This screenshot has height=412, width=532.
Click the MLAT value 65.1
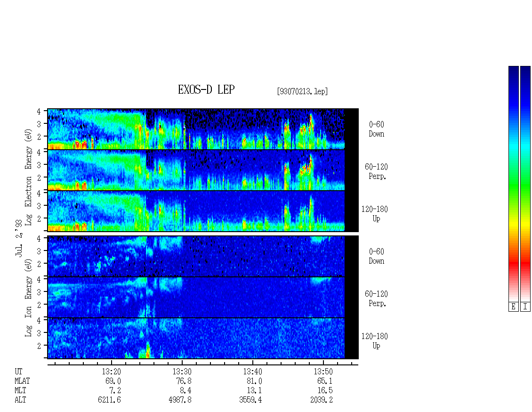(x=325, y=381)
